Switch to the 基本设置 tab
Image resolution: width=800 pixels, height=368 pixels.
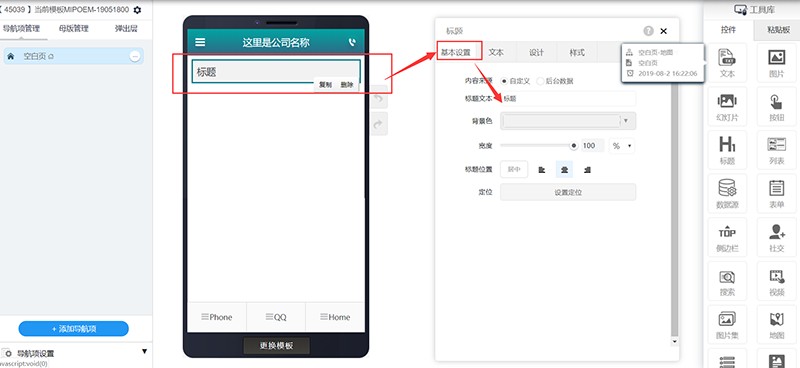point(456,52)
